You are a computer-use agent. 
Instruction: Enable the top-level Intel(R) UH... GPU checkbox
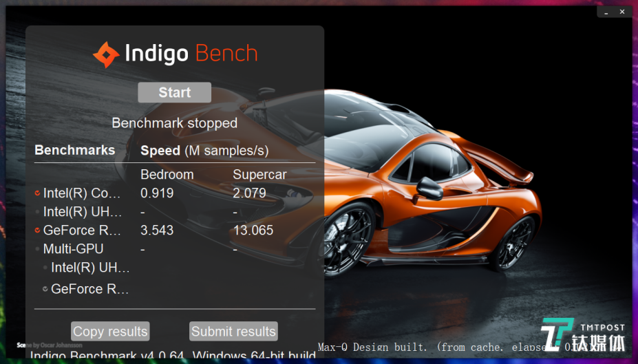pos(37,211)
